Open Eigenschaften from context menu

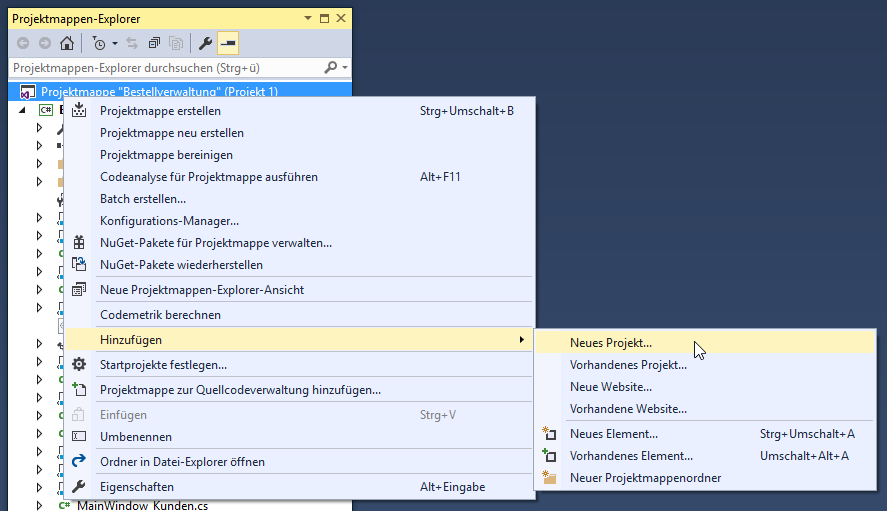point(299,487)
